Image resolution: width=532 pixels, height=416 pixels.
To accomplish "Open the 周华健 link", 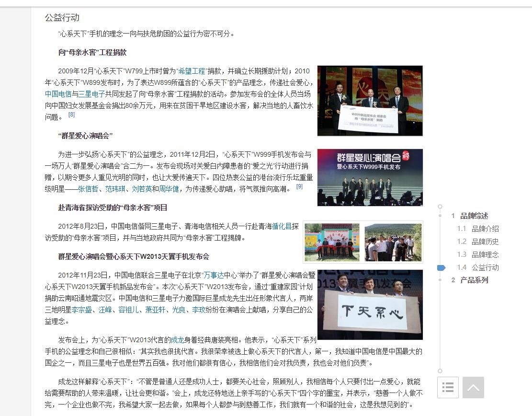I will (169, 189).
